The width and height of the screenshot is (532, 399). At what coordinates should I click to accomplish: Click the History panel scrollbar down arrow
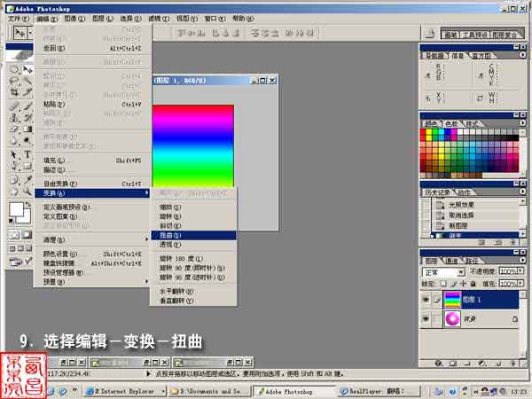(x=523, y=234)
